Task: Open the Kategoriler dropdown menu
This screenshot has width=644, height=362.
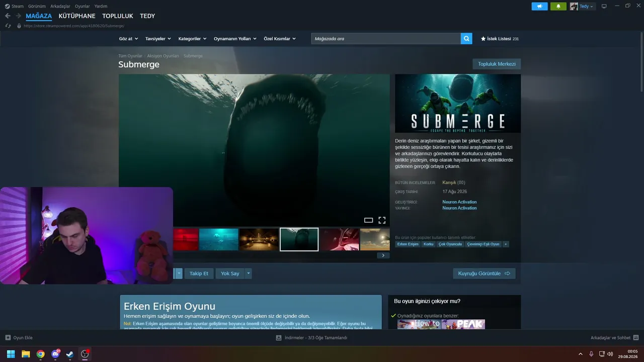Action: tap(192, 39)
